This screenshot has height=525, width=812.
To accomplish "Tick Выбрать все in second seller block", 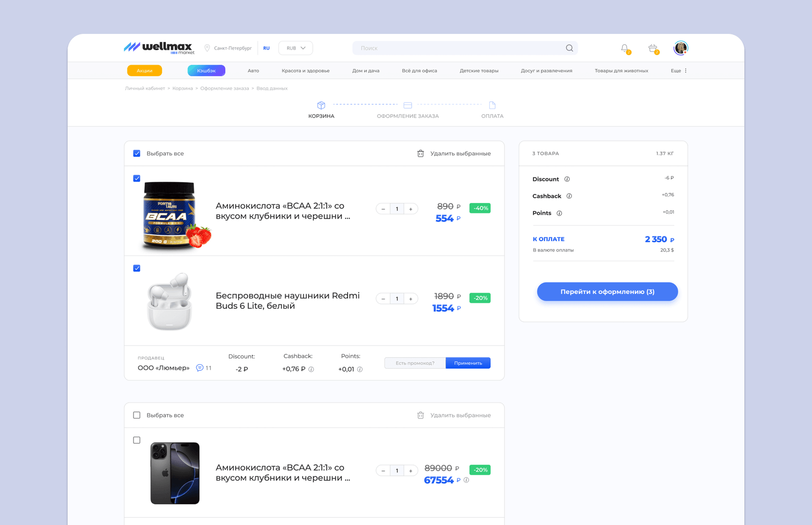I will click(137, 415).
